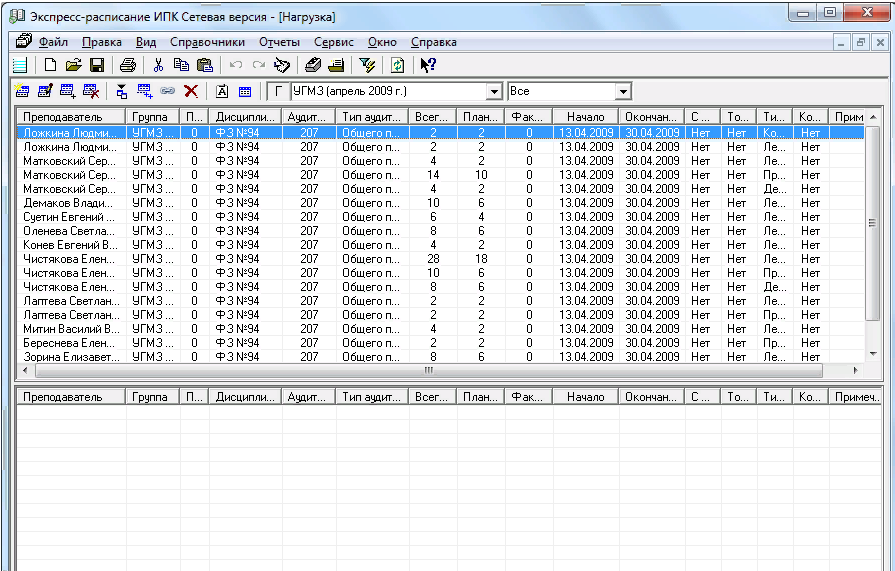Open the Отчеты menu
This screenshot has height=571, width=895.
tap(279, 42)
